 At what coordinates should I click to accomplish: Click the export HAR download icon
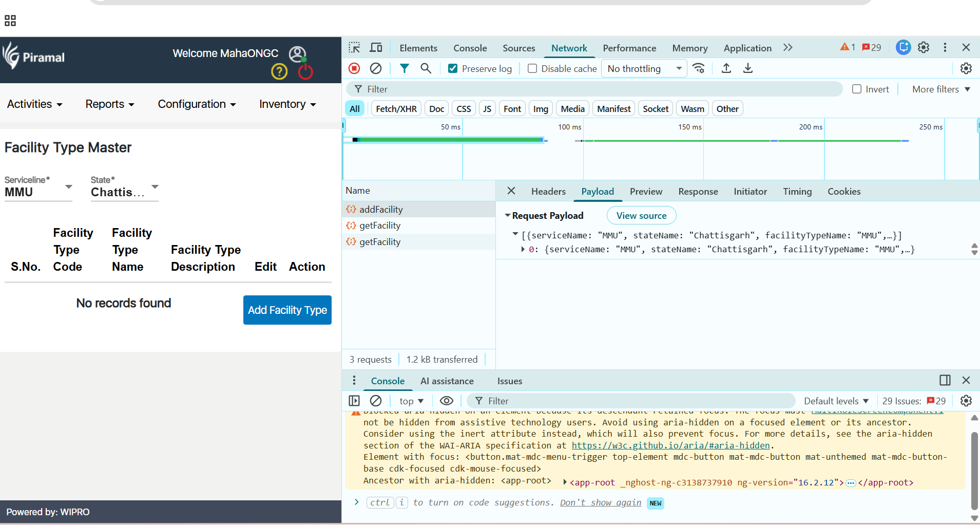(x=748, y=68)
